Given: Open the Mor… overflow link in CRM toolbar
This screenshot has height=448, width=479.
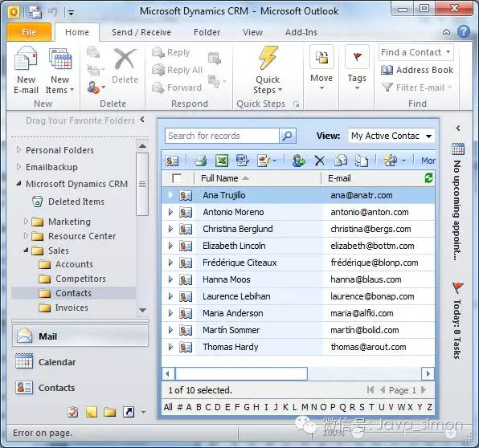Looking at the screenshot, I should coord(428,161).
